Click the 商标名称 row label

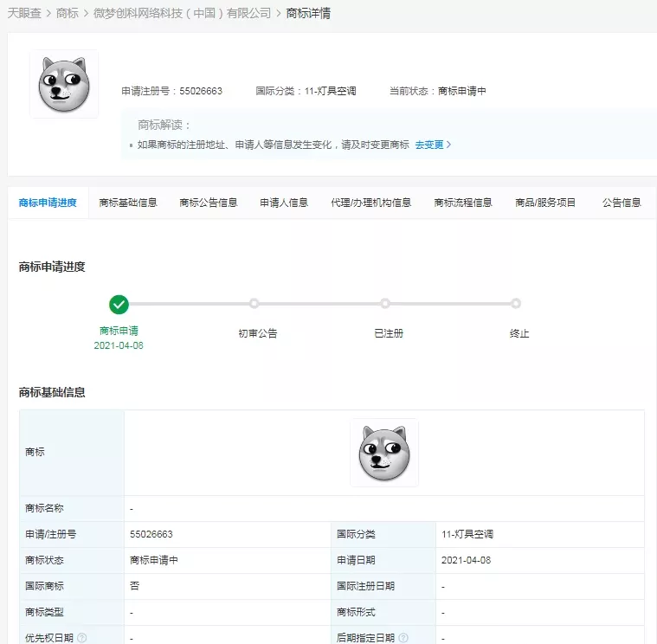pos(44,508)
